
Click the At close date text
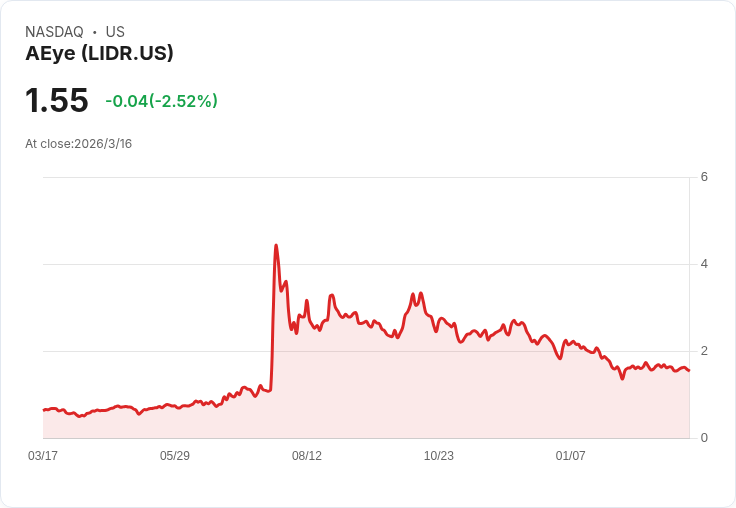click(x=78, y=144)
